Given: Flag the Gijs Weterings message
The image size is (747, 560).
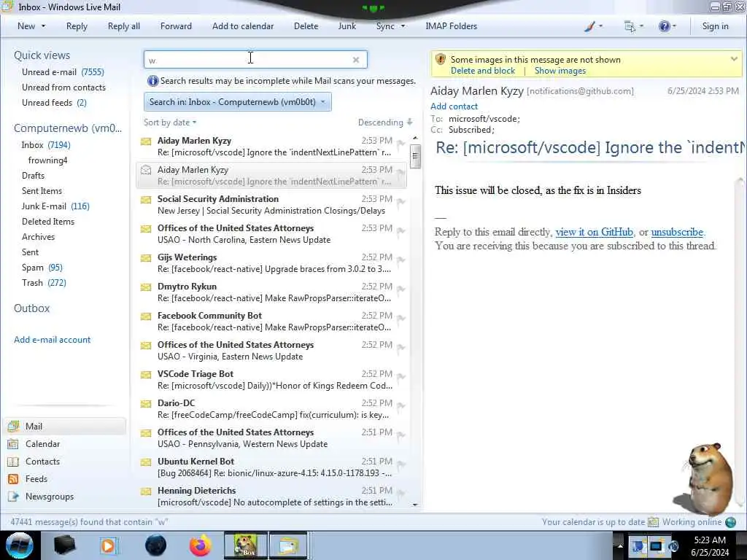Looking at the screenshot, I should pyautogui.click(x=401, y=260).
